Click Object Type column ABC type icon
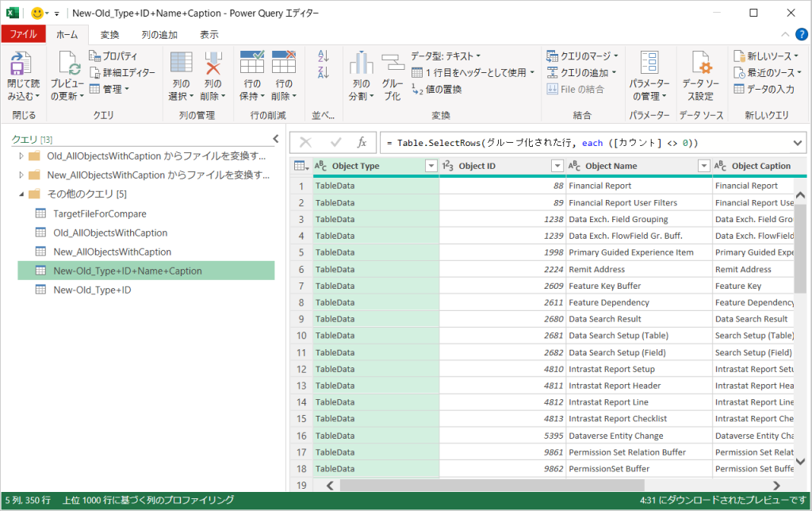Image resolution: width=812 pixels, height=511 pixels. coord(320,166)
